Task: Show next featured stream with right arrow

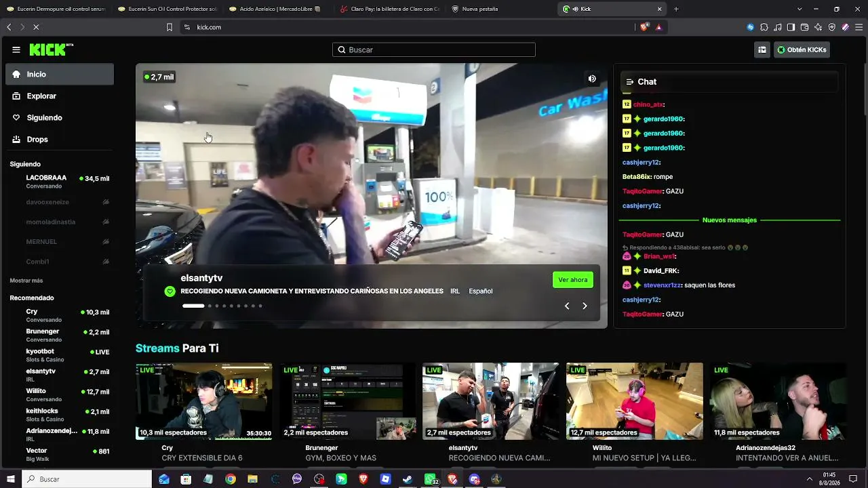Action: coord(585,306)
